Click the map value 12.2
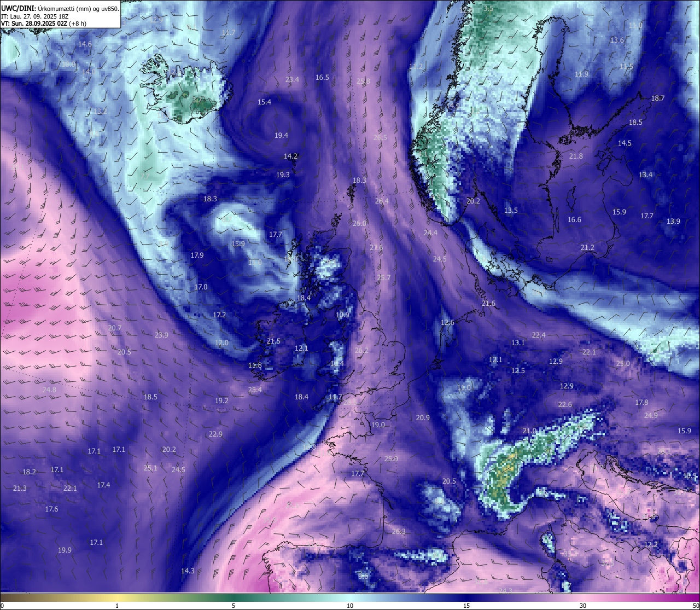 [x=651, y=544]
